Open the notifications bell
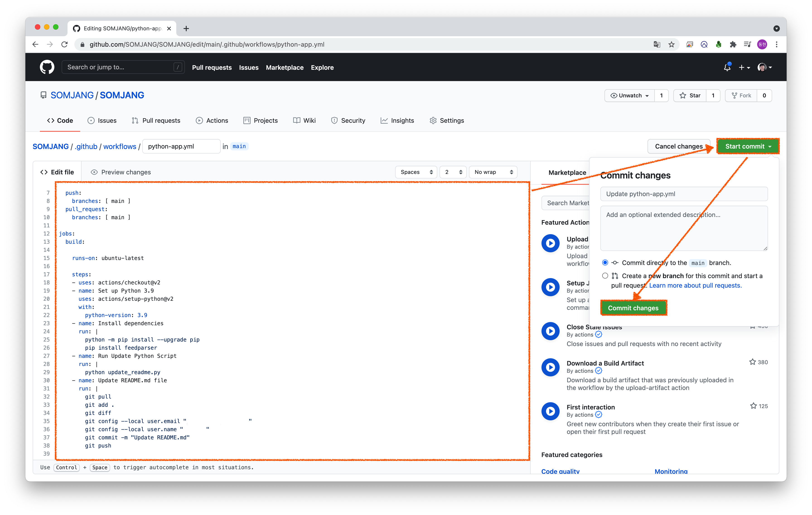 (727, 67)
